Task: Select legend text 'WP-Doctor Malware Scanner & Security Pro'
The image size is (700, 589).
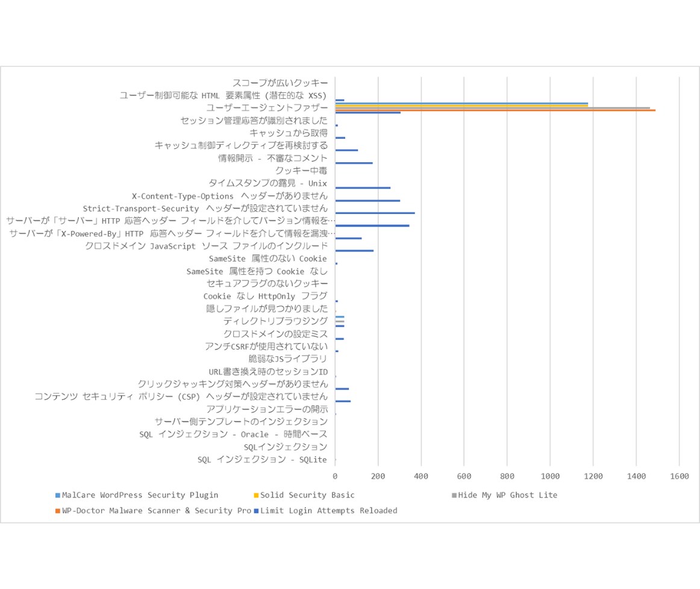Action: pyautogui.click(x=157, y=511)
